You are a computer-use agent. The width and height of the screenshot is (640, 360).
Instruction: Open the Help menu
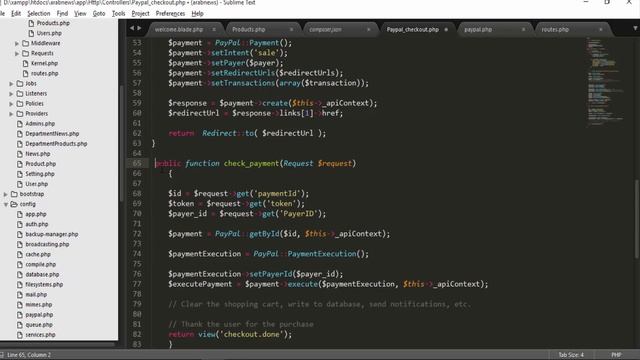197,13
